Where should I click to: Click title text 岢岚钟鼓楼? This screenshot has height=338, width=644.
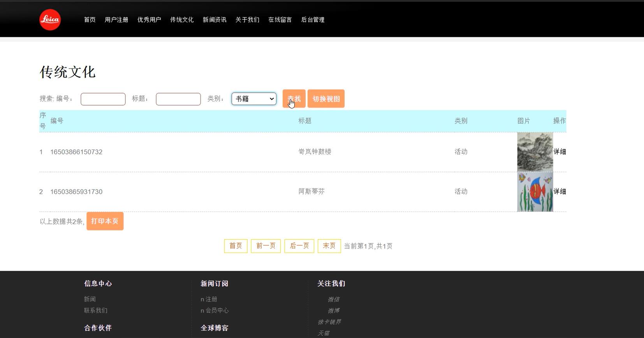click(x=315, y=152)
